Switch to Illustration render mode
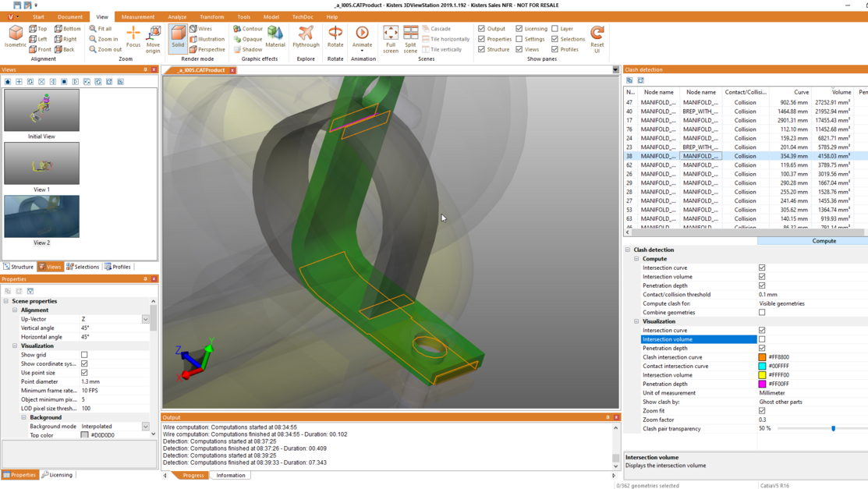This screenshot has height=489, width=868. [207, 39]
